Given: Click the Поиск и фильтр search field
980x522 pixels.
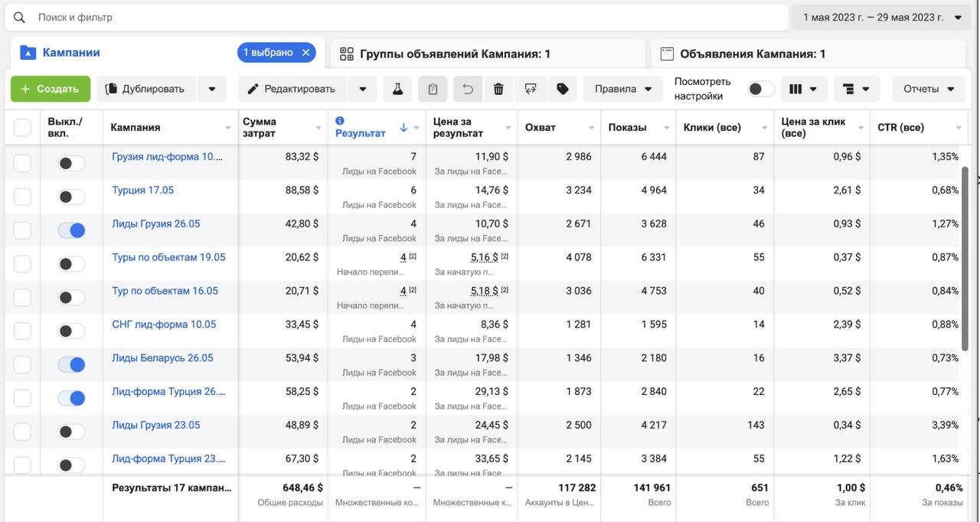Looking at the screenshot, I should coord(398,17).
